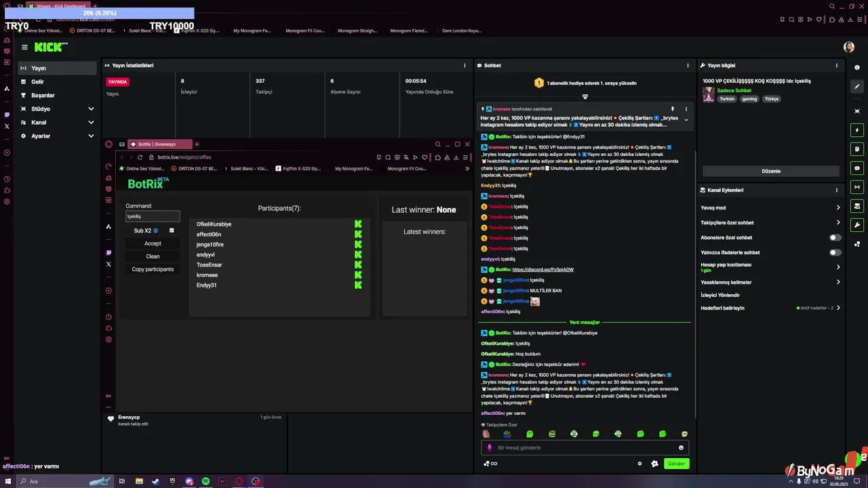
Task: Open the Yayın bilgisi panel options menu
Action: 836,66
